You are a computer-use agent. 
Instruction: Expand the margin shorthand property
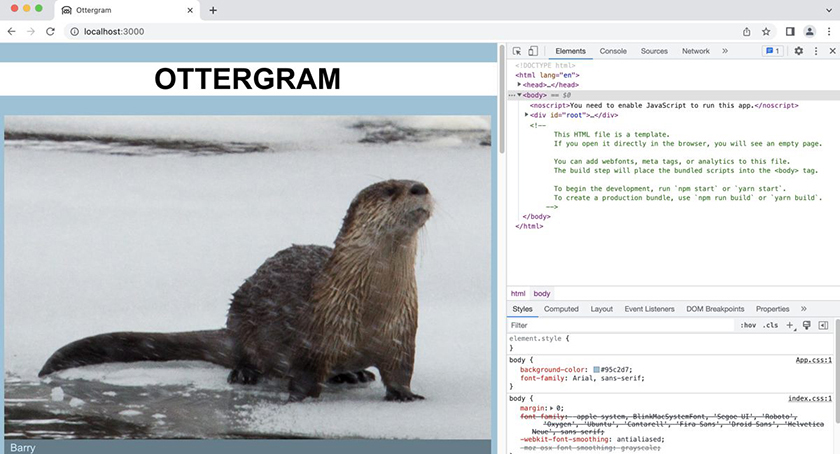click(x=552, y=408)
